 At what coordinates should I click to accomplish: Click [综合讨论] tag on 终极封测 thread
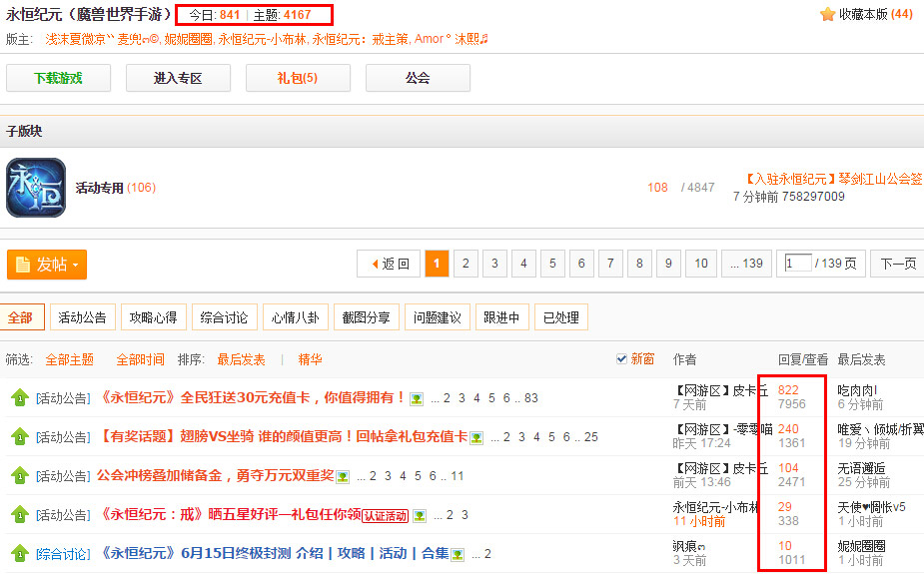click(63, 554)
